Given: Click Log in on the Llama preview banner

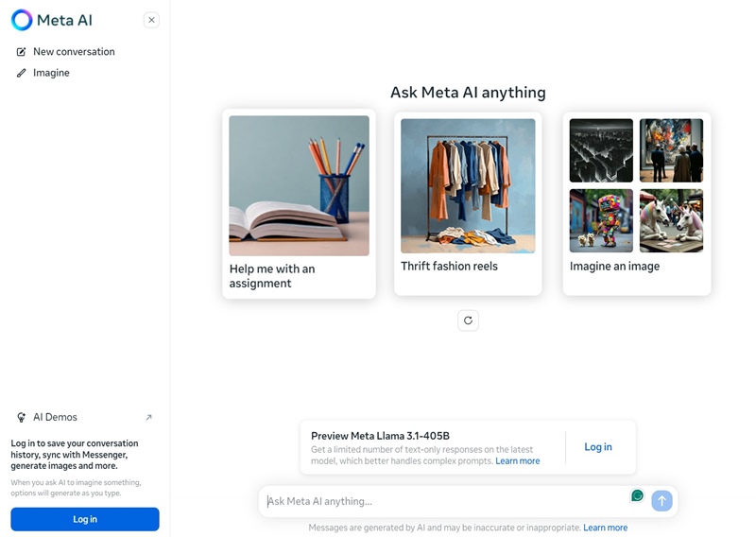Looking at the screenshot, I should pyautogui.click(x=598, y=447).
